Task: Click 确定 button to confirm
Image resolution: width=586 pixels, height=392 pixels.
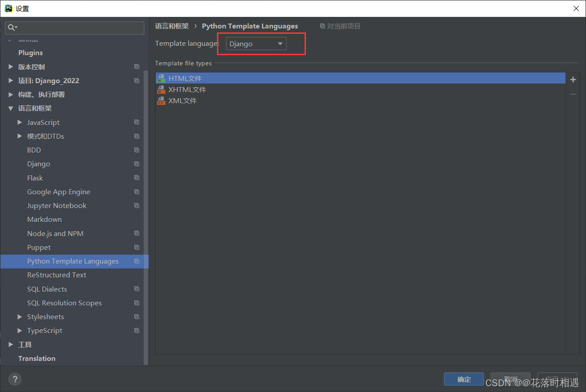Action: pos(464,379)
